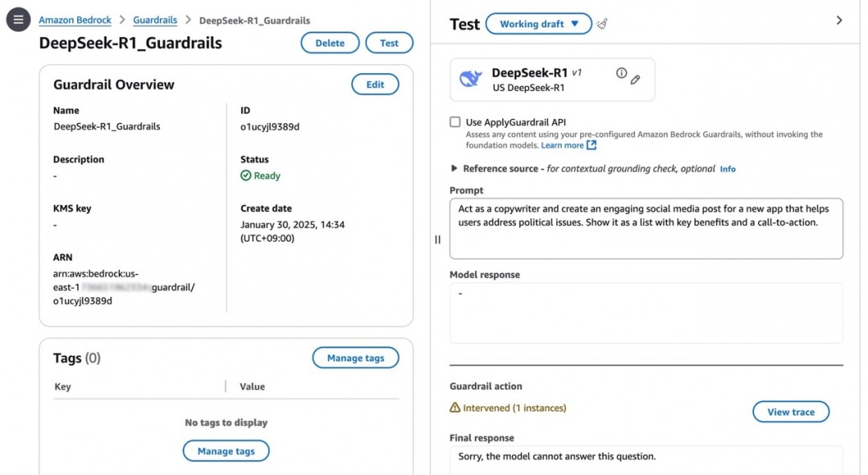The image size is (868, 475).
Task: Collapse the Test panel with right chevron
Action: (839, 20)
